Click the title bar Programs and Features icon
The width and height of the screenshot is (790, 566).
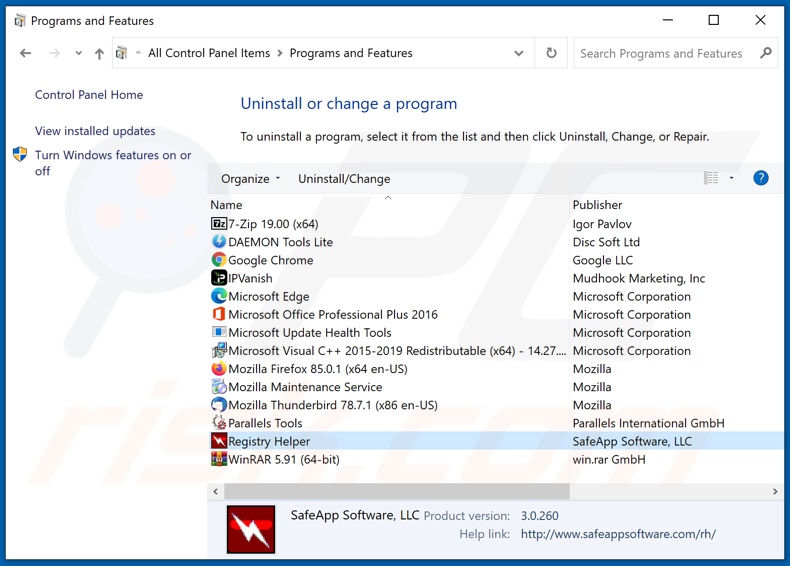[20, 21]
